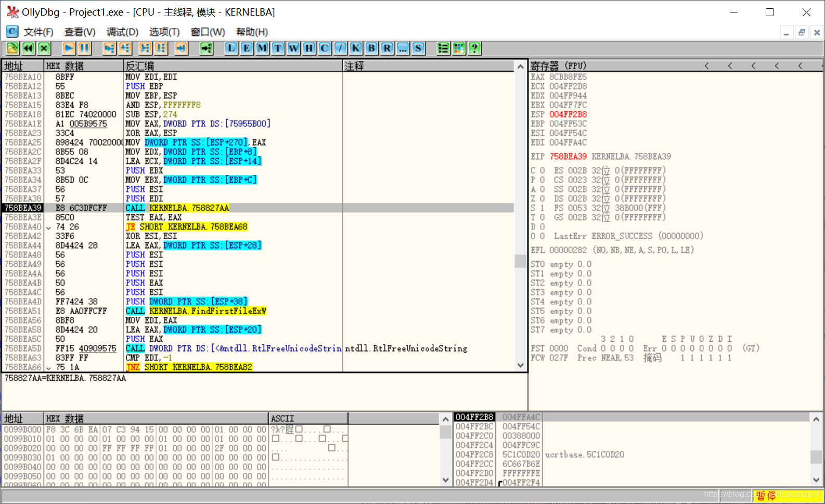Click the ESP 004FF2B8 register value
This screenshot has height=504, width=825.
[x=568, y=114]
